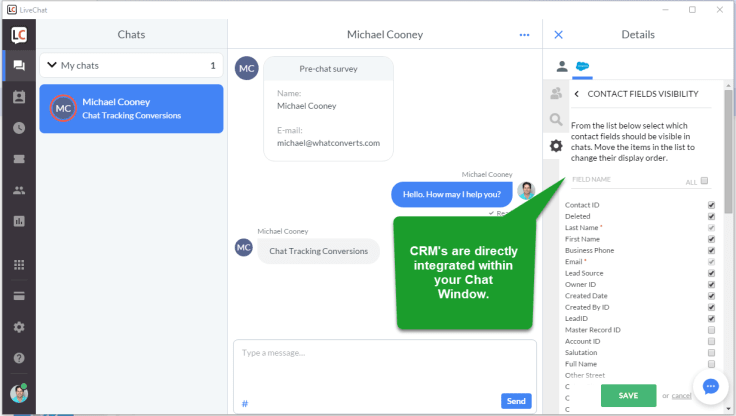Open the Settings gear in left sidebar
The width and height of the screenshot is (736, 416).
pos(19,327)
